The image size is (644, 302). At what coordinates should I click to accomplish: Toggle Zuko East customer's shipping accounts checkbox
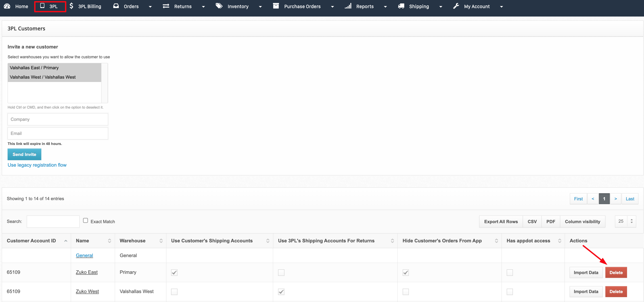(x=174, y=273)
